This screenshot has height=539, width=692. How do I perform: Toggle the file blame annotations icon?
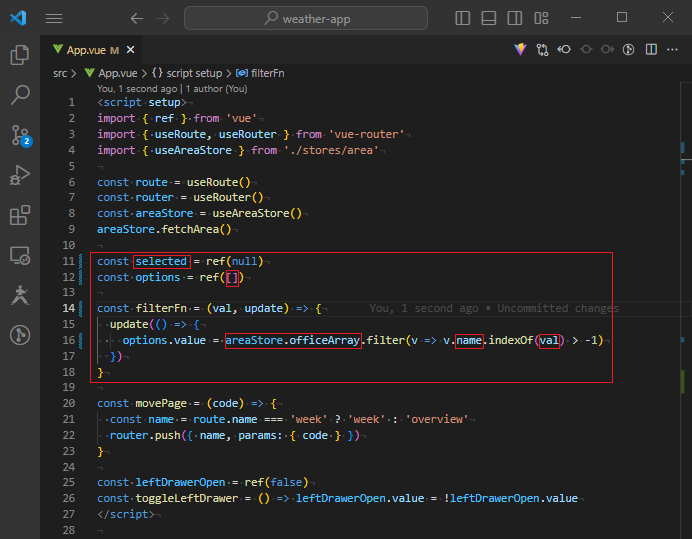pos(628,49)
